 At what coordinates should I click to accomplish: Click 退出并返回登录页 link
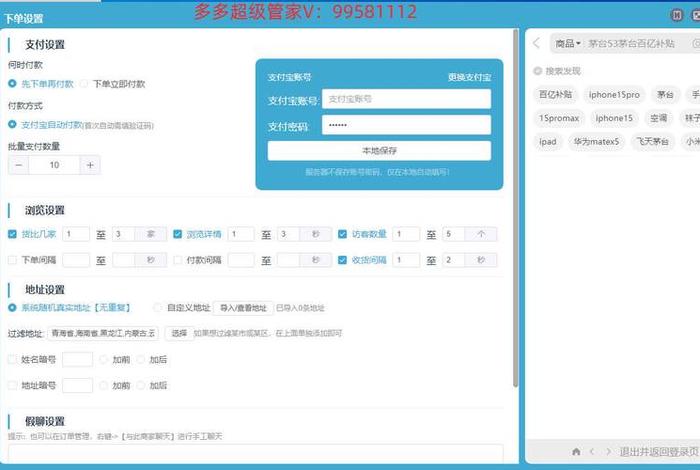coord(659,452)
